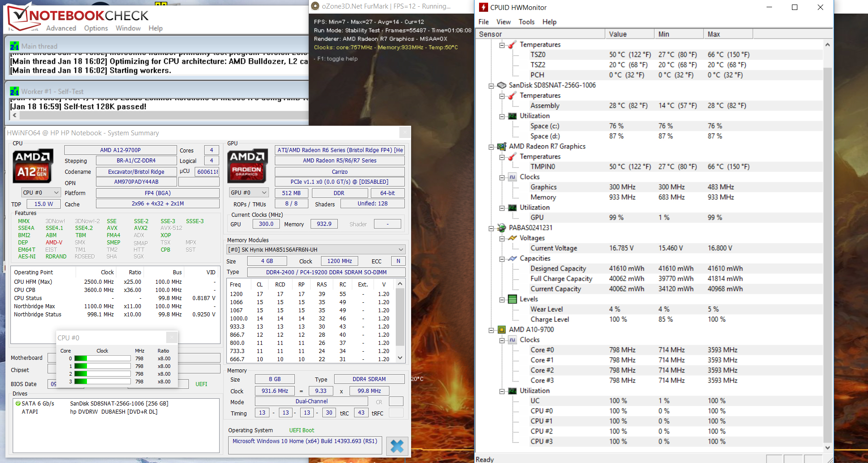The image size is (868, 463).
Task: Click the Worker #1 Self-Test window icon
Action: pos(14,91)
